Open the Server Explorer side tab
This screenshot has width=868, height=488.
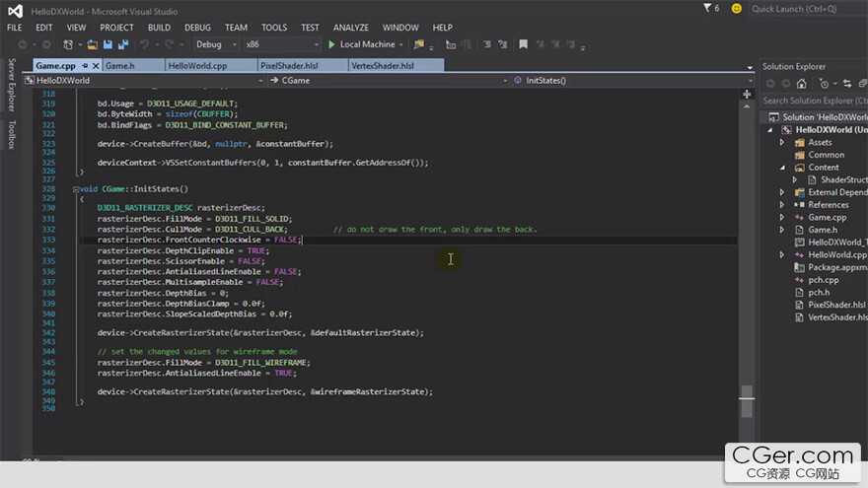(12, 85)
